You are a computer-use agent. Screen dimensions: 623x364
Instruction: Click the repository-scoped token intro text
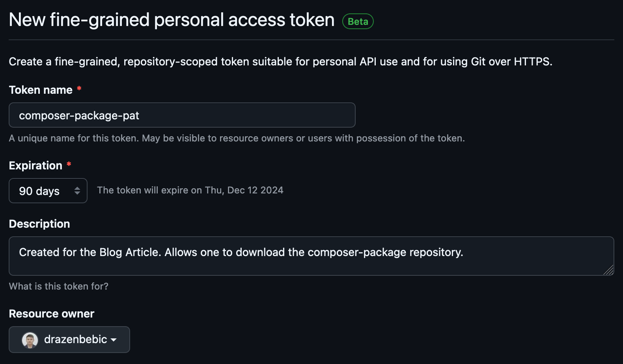pos(280,61)
